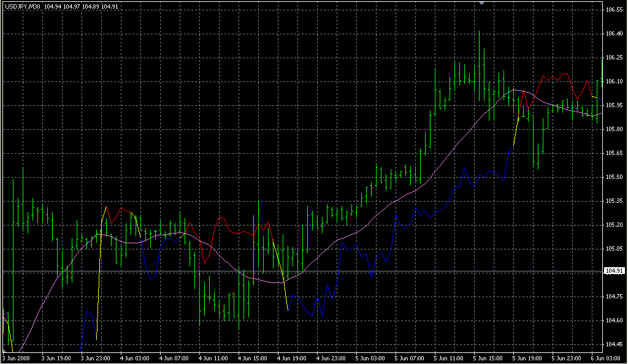Click the 106.40 price scale label
This screenshot has width=628, height=364.
615,34
